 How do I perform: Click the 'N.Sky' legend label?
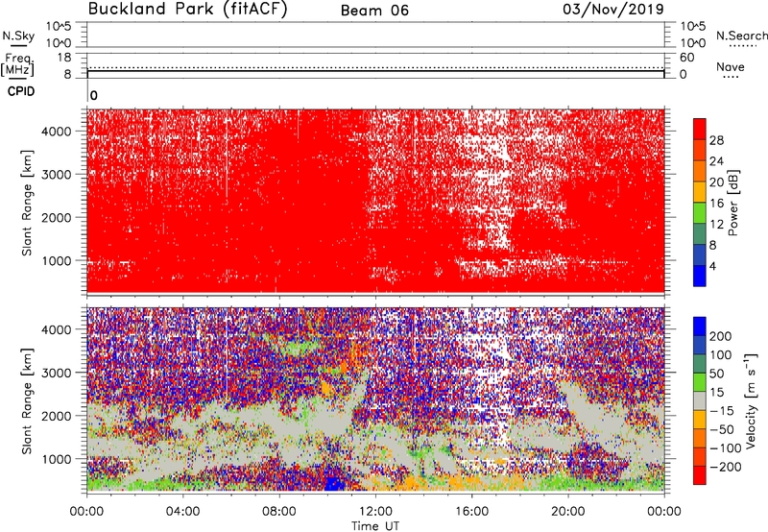click(x=18, y=36)
